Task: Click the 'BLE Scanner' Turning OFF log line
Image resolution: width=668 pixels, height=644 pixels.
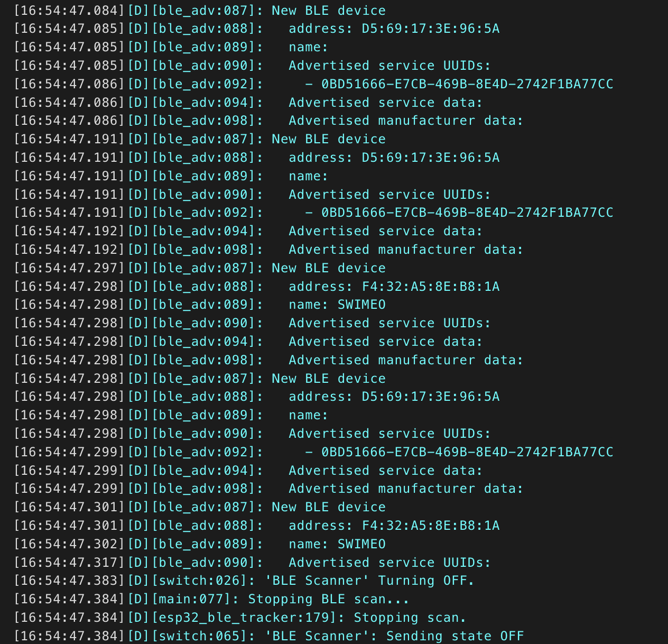Action: (369, 581)
